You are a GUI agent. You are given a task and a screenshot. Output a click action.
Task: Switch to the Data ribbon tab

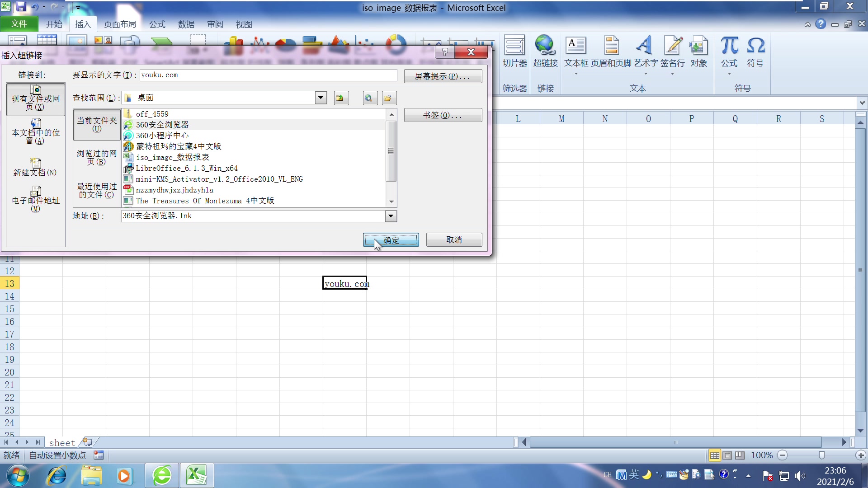[x=186, y=24]
